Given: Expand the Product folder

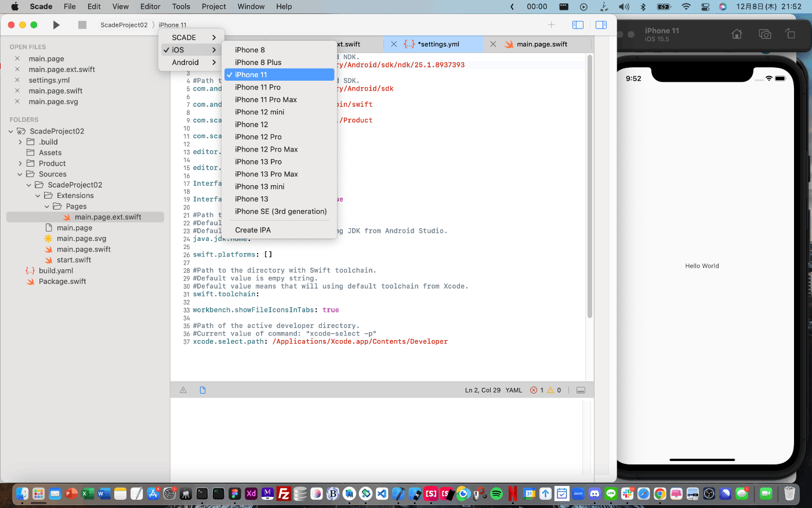Looking at the screenshot, I should [x=20, y=163].
